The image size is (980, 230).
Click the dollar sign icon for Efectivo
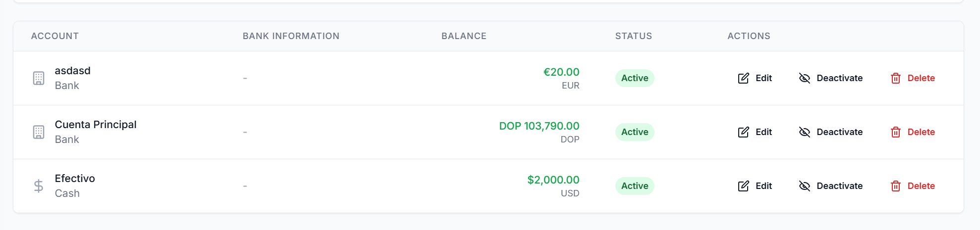pyautogui.click(x=39, y=186)
